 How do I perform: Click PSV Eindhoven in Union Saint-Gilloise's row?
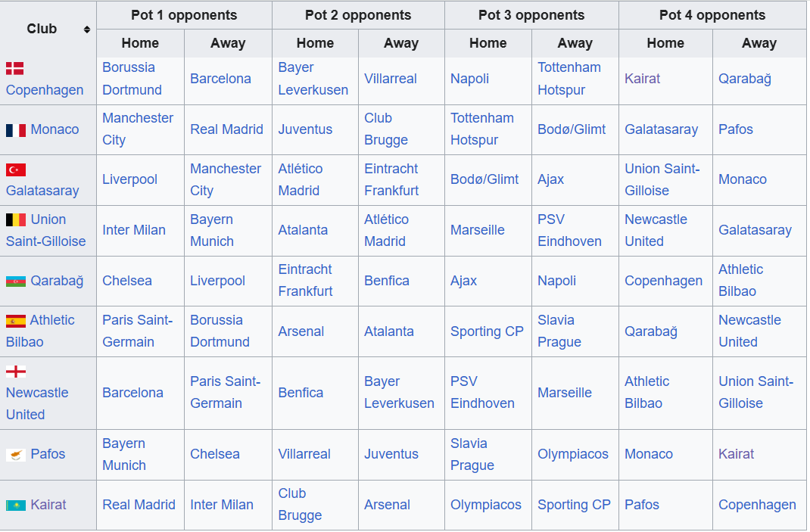[569, 230]
